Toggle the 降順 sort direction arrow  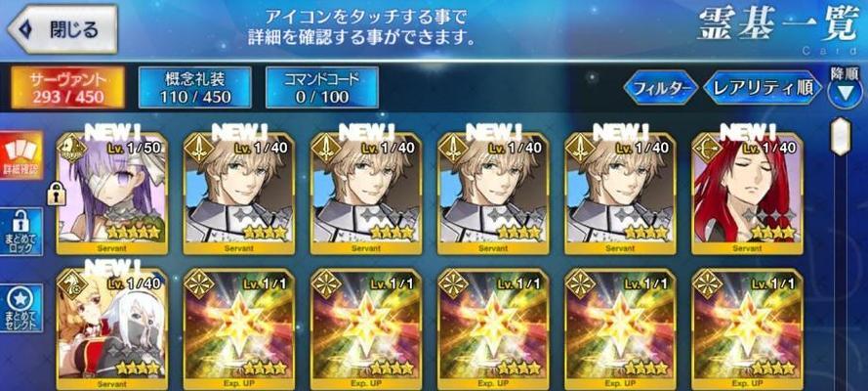[x=845, y=93]
